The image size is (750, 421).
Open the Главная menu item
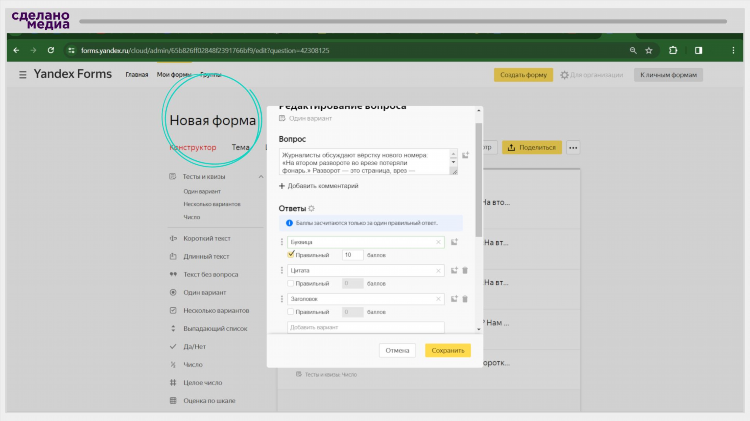137,75
